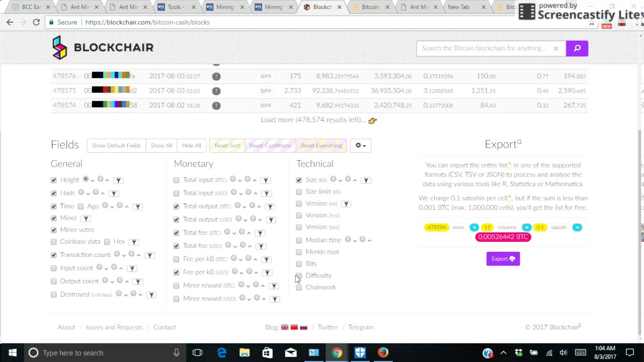
Task: Open filter for Height field
Action: coord(118,180)
